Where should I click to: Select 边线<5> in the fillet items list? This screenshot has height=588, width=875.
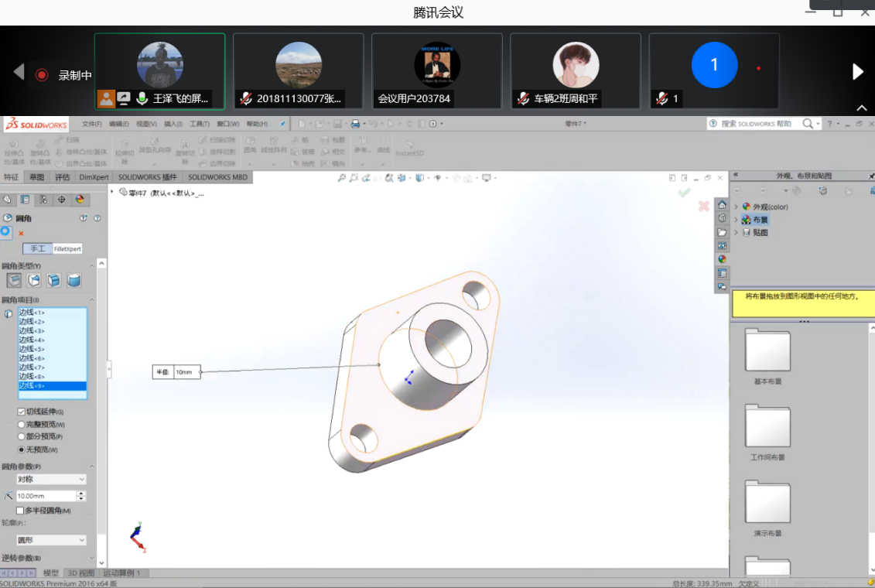32,349
